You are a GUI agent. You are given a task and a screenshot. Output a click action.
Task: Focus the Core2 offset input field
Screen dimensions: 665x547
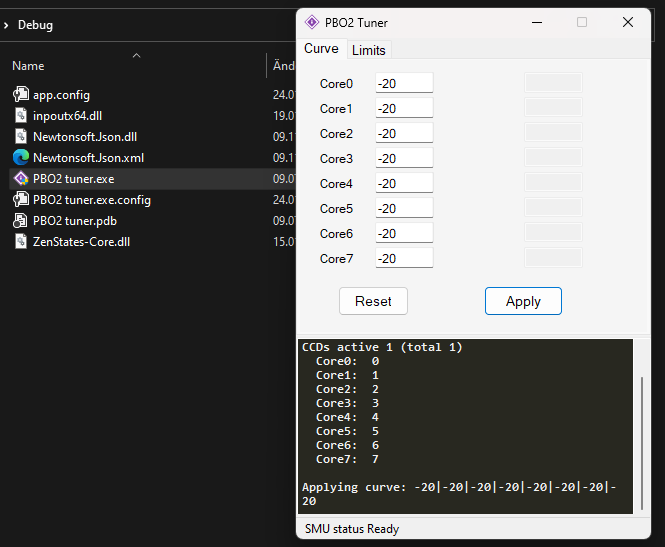[404, 133]
